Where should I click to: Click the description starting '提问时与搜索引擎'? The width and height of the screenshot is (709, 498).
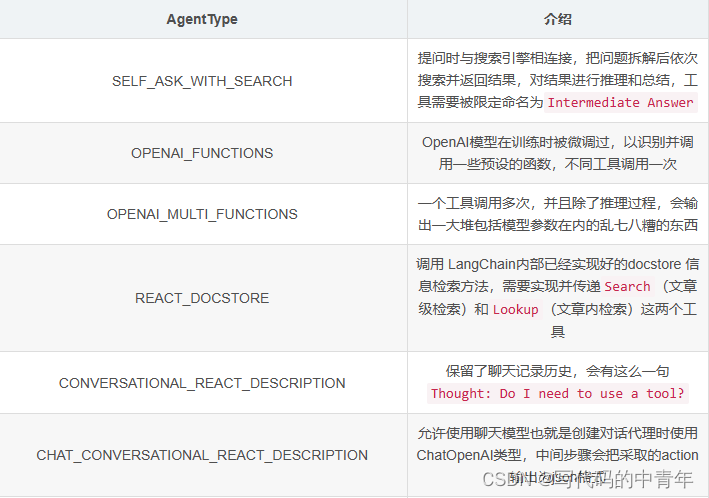tap(558, 81)
